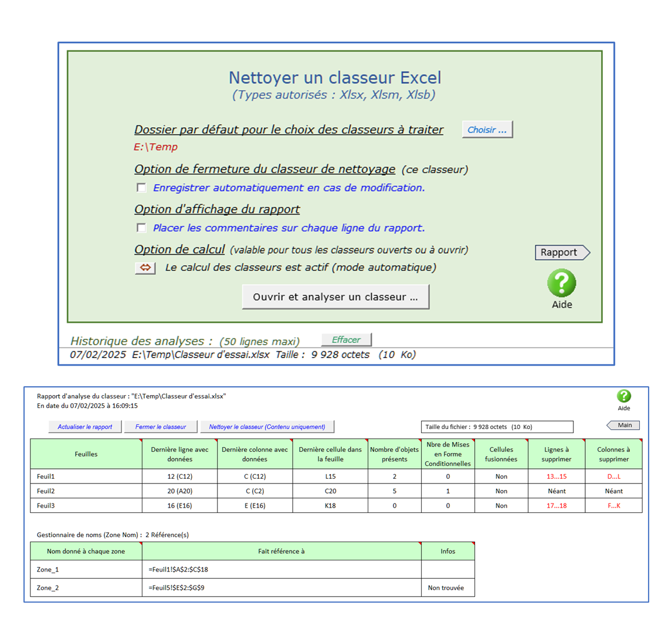The width and height of the screenshot is (672, 643).
Task: Click the 'Non trouvée' info cell
Action: point(447,588)
